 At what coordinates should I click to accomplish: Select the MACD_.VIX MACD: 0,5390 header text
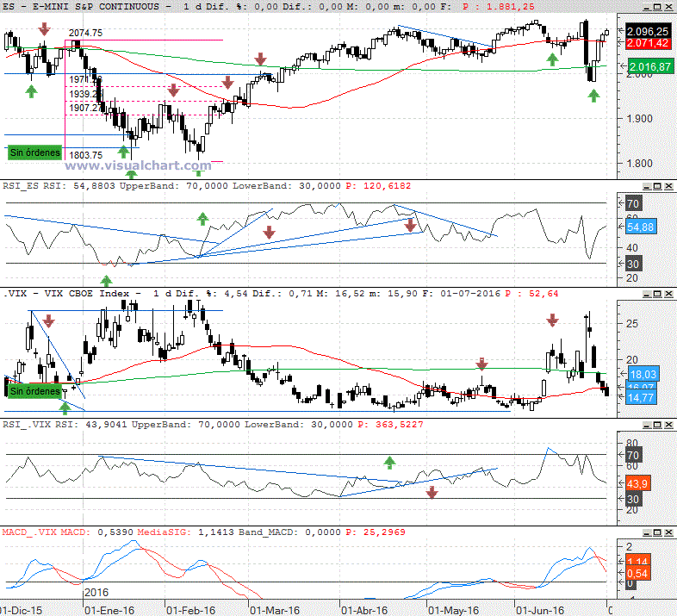pos(68,532)
